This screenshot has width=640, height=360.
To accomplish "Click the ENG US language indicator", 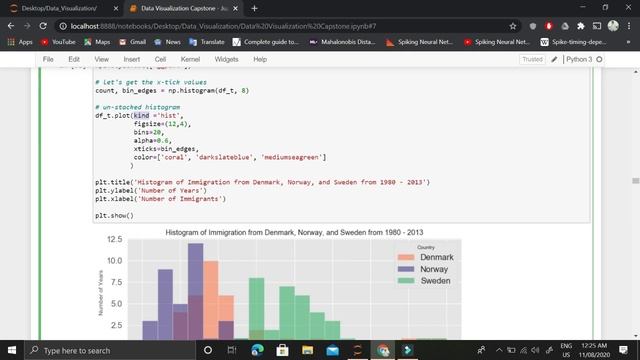I will pyautogui.click(x=566, y=350).
